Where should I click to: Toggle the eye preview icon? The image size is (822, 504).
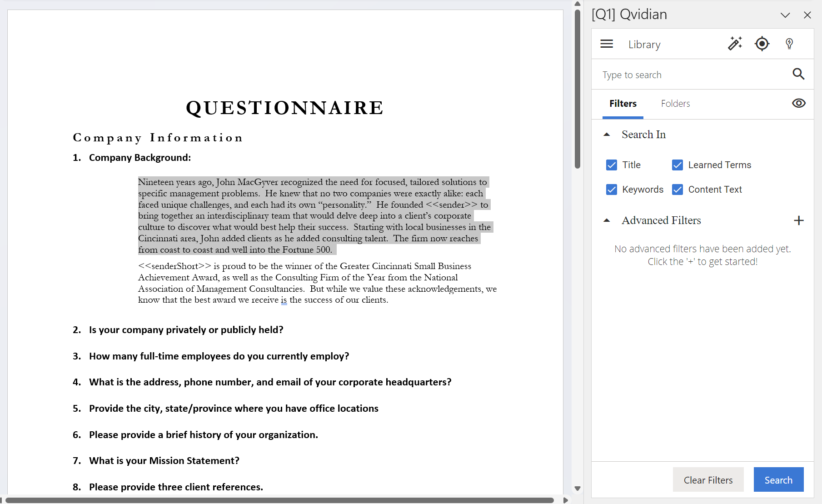coord(798,103)
